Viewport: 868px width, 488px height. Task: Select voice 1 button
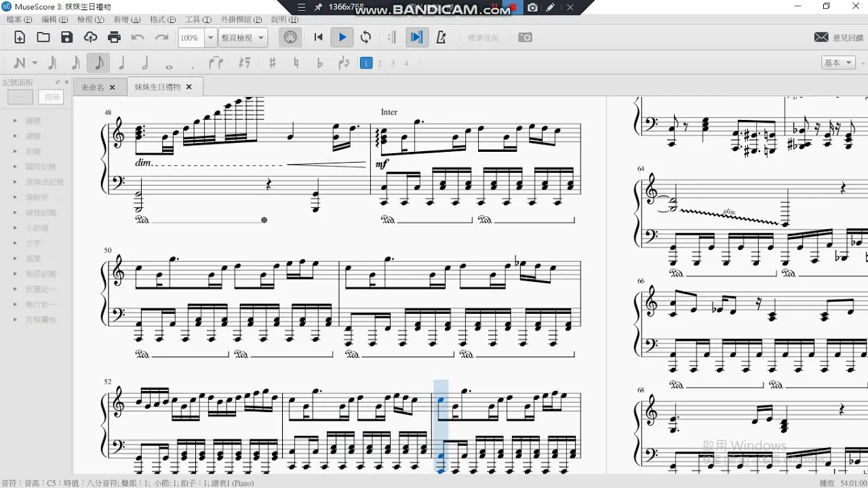(366, 63)
